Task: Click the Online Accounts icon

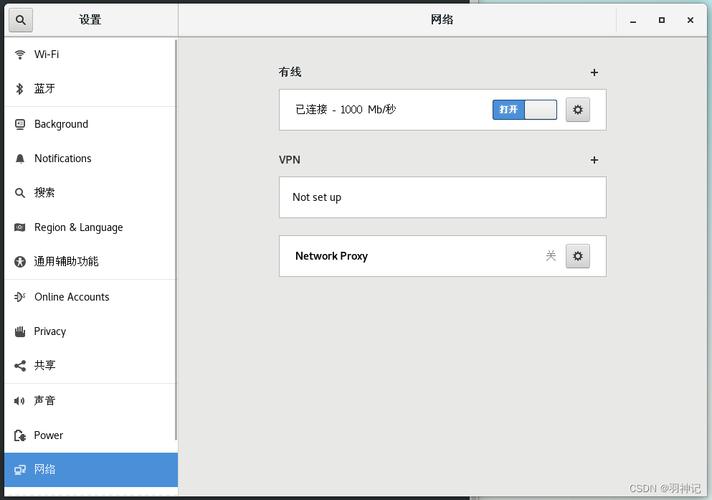Action: click(20, 297)
